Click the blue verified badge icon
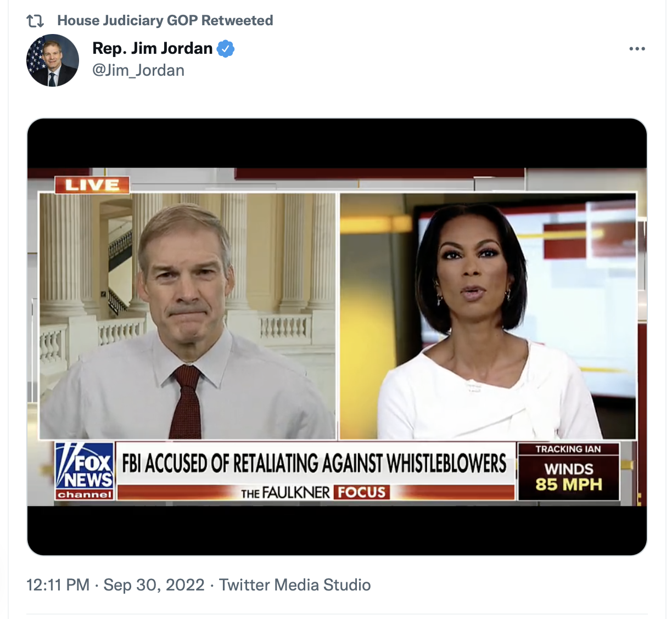672x619 pixels. pyautogui.click(x=225, y=49)
